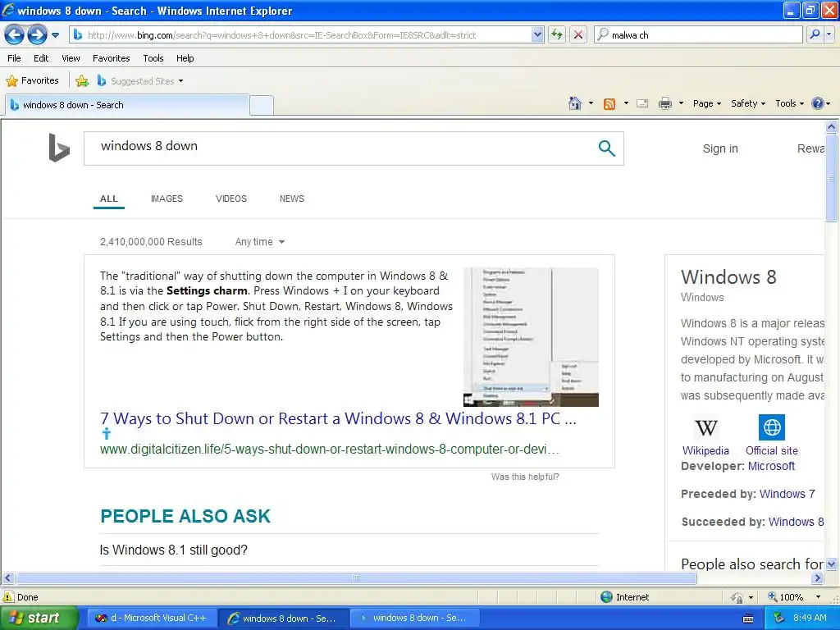Open the File menu
Viewport: 840px width, 630px height.
(x=15, y=58)
